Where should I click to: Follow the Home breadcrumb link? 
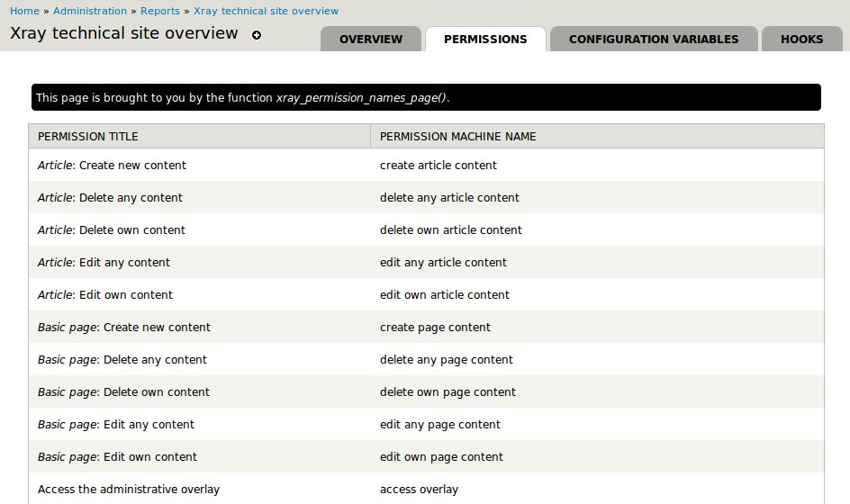24,11
